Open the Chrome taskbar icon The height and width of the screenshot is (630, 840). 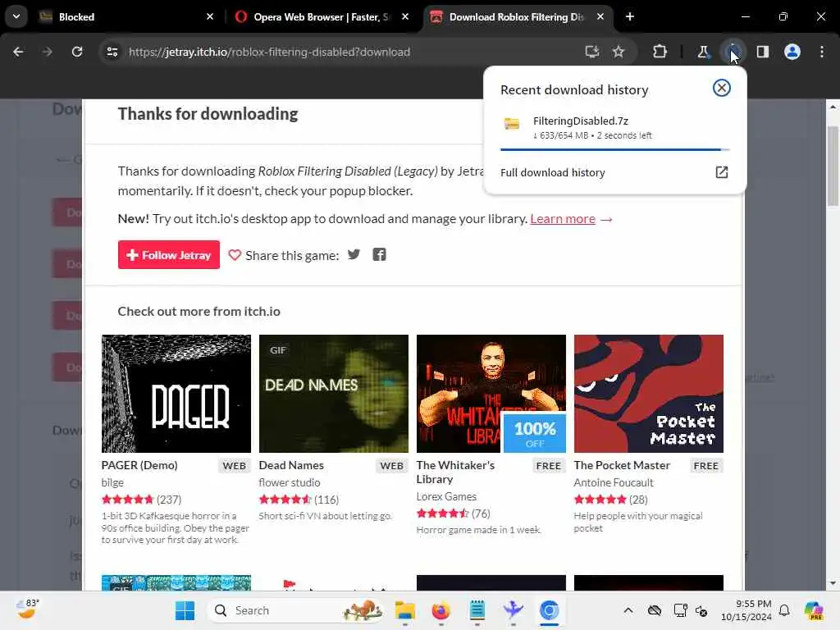(x=549, y=610)
